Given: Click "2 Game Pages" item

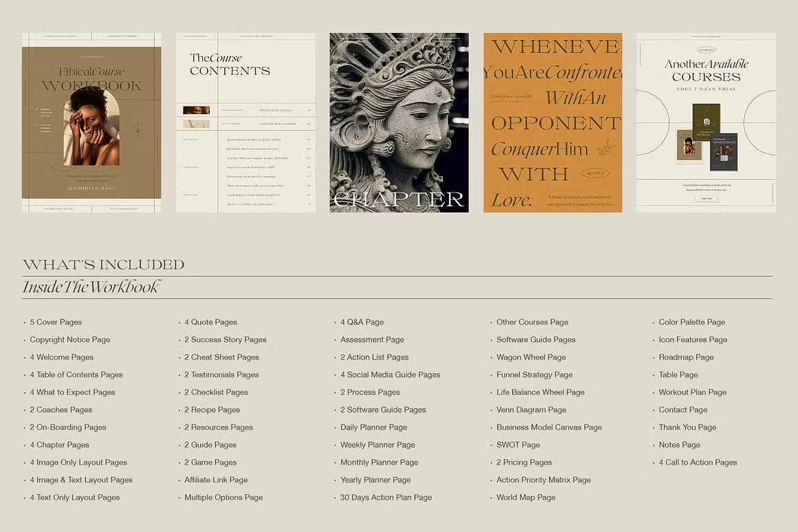Looking at the screenshot, I should (x=211, y=463).
